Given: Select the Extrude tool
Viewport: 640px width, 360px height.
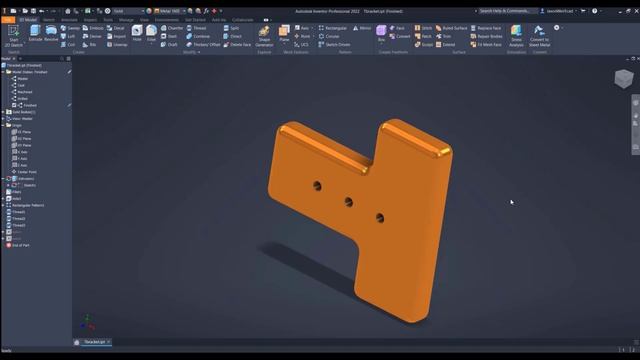Looking at the screenshot, I should point(36,33).
